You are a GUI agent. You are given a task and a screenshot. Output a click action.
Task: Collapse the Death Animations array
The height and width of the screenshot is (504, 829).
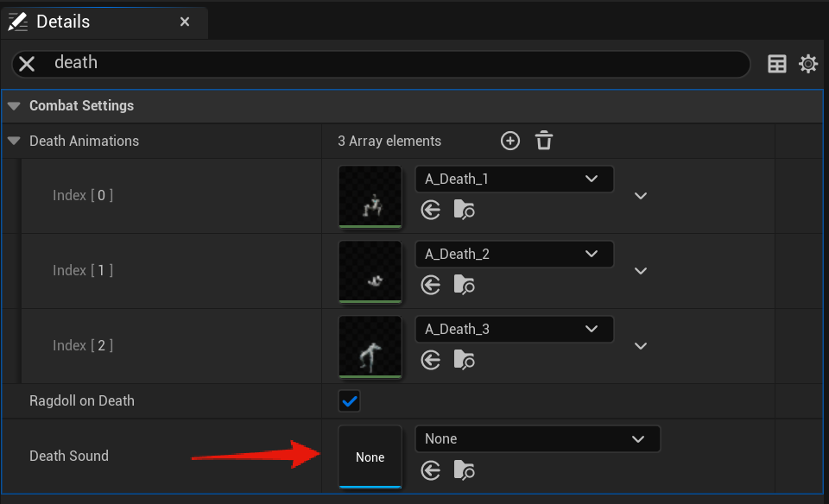coord(14,141)
